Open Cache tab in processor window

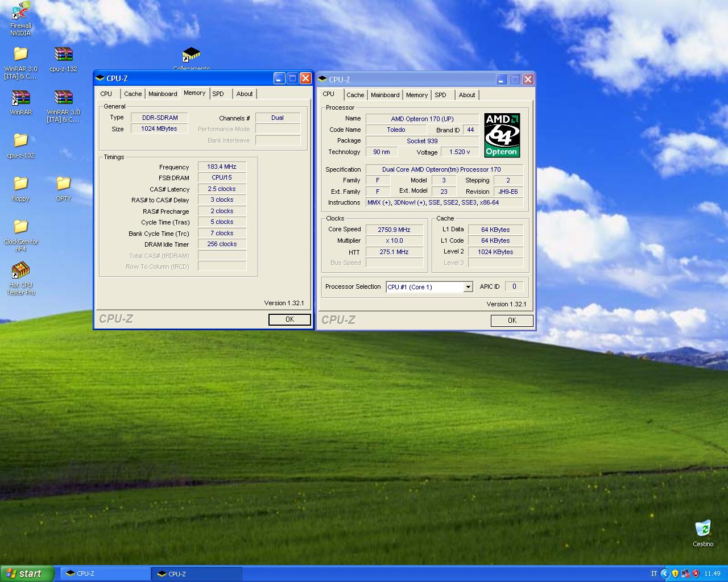[355, 95]
